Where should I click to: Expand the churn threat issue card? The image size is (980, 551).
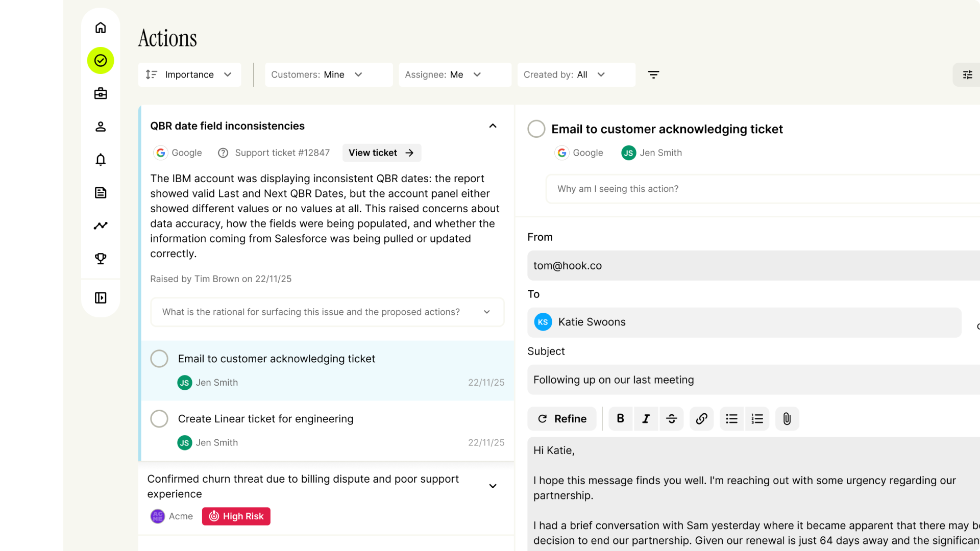click(493, 486)
